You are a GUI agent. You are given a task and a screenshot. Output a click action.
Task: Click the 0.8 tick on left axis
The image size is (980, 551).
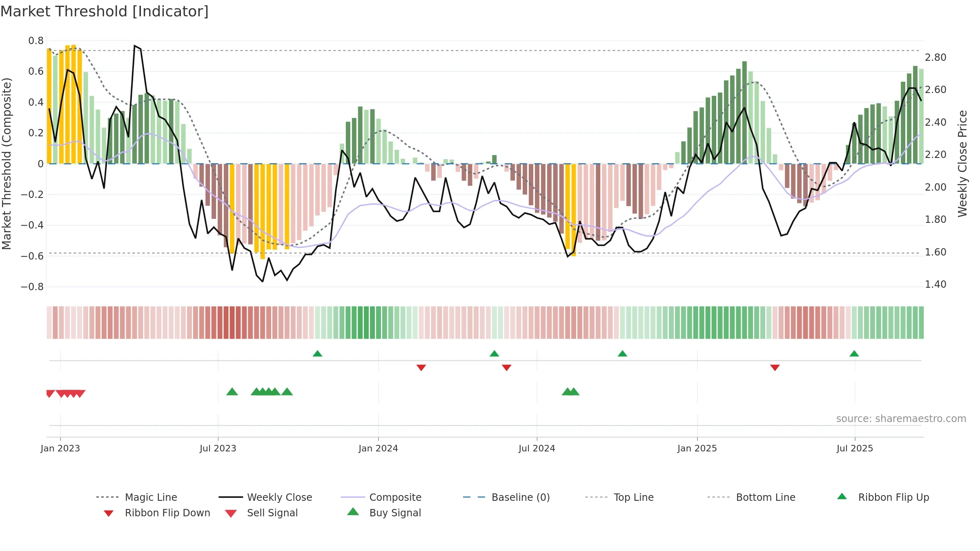[x=36, y=41]
